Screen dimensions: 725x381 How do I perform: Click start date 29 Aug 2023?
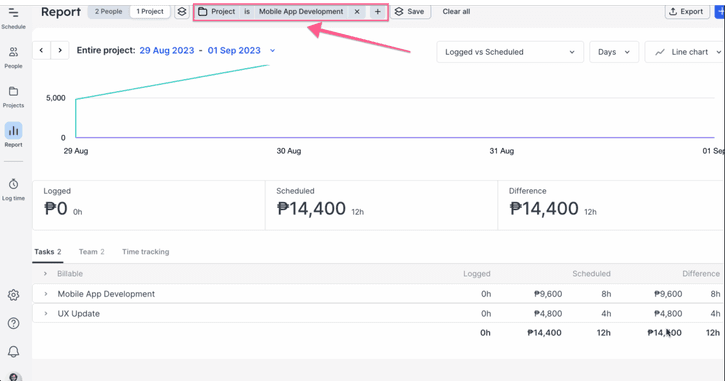point(167,50)
